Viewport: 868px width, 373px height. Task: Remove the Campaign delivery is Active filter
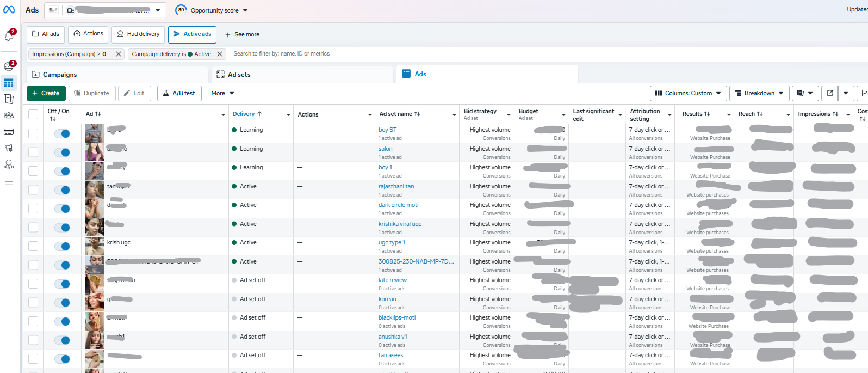coord(220,54)
